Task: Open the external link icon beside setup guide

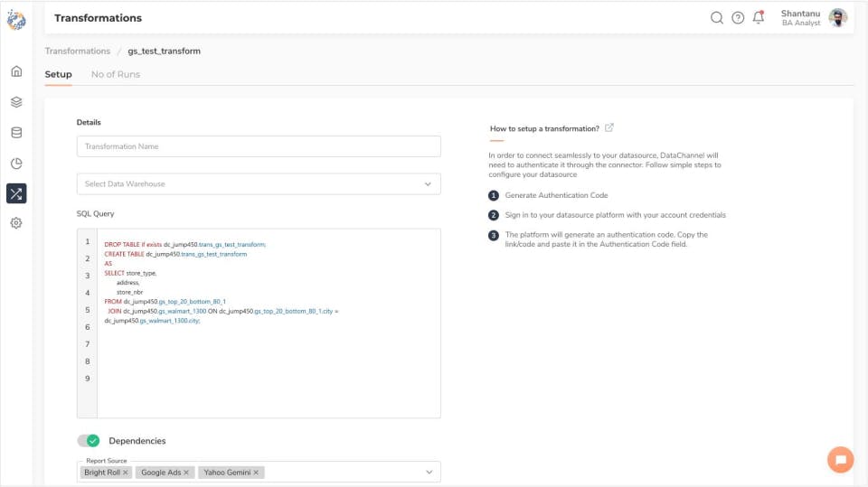Action: (x=609, y=128)
